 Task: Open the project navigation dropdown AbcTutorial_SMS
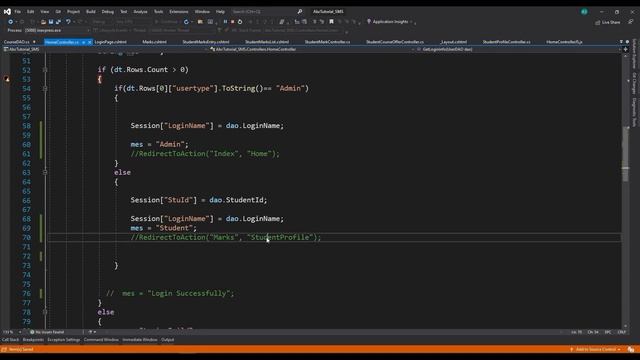click(x=105, y=49)
